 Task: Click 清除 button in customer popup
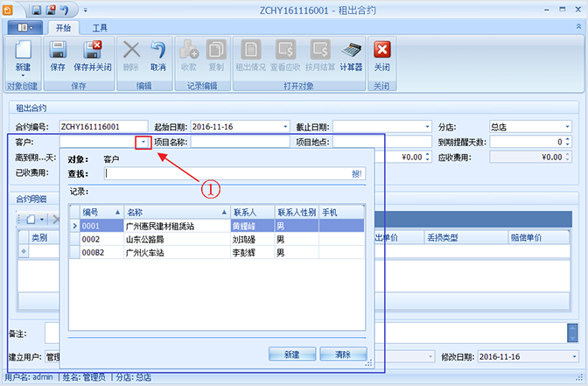click(342, 354)
